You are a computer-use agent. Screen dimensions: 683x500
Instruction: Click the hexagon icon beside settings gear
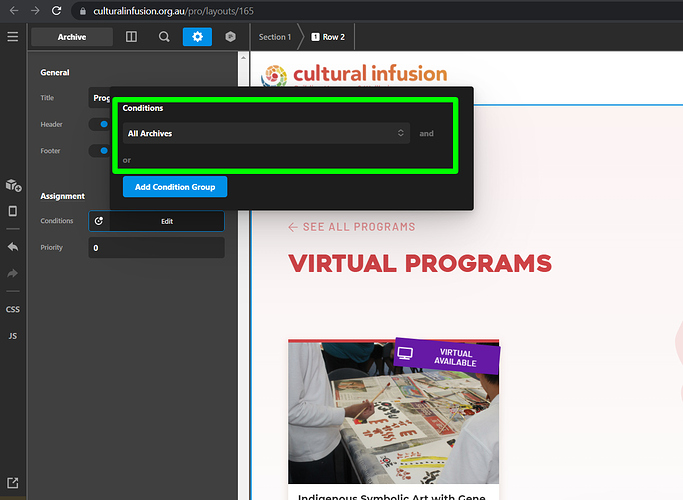coord(230,37)
